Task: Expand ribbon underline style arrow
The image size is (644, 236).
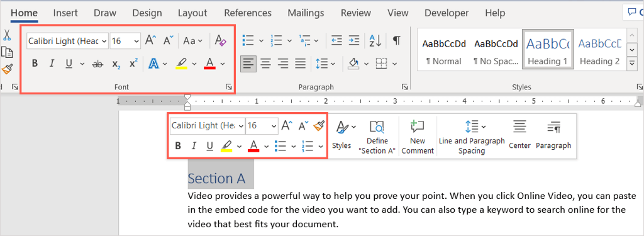Action: point(82,64)
